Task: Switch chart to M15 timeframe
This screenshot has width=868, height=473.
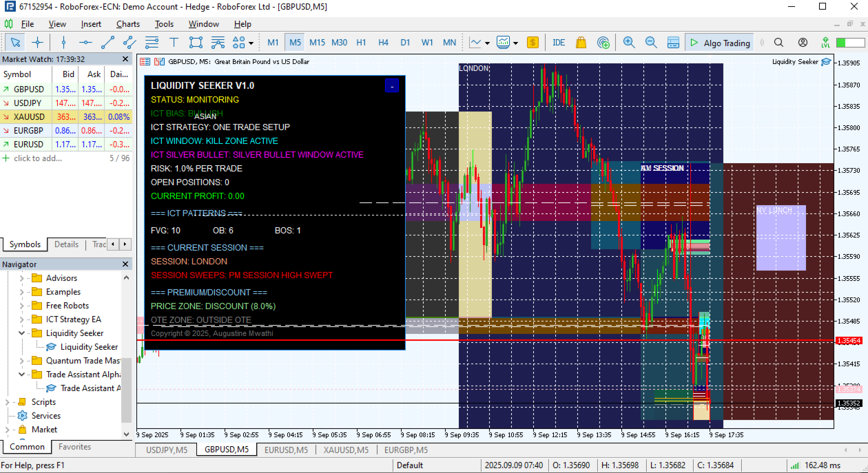Action: pyautogui.click(x=317, y=42)
